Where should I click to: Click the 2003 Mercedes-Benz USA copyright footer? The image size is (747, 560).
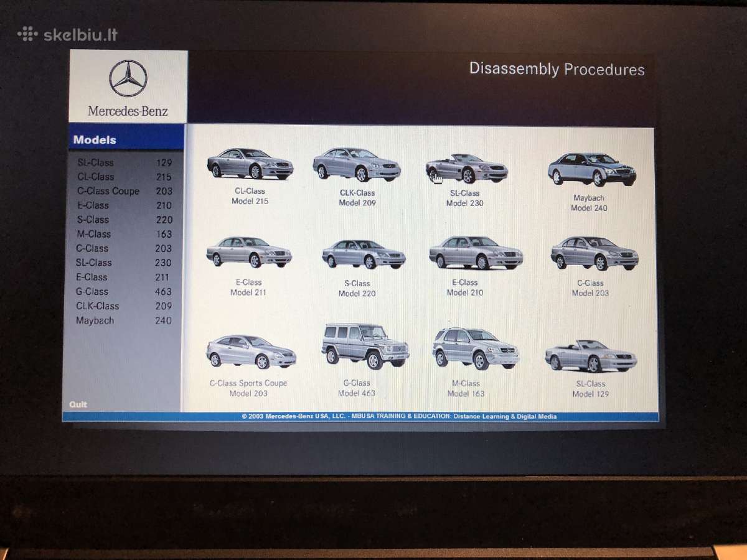click(398, 416)
